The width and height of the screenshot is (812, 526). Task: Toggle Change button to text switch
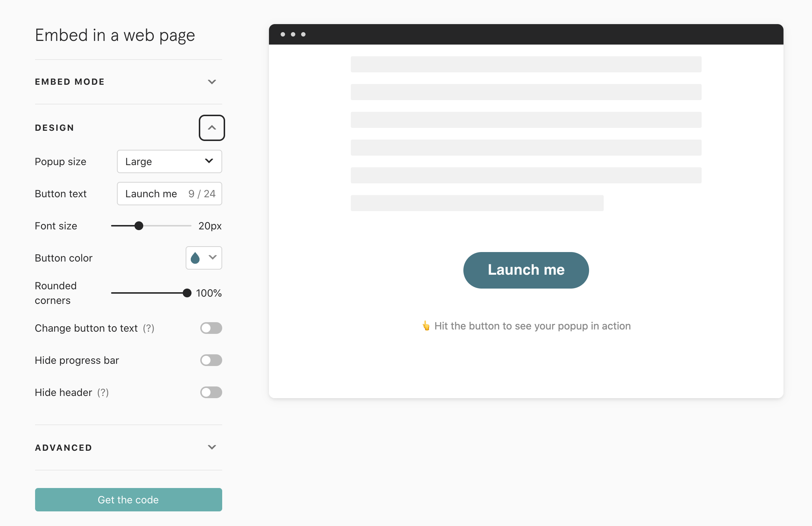211,328
